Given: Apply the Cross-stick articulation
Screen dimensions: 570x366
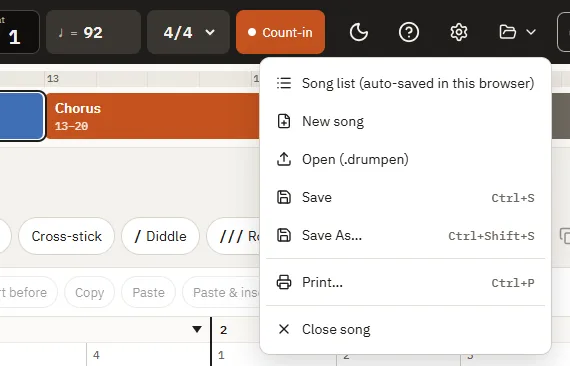Looking at the screenshot, I should point(67,236).
